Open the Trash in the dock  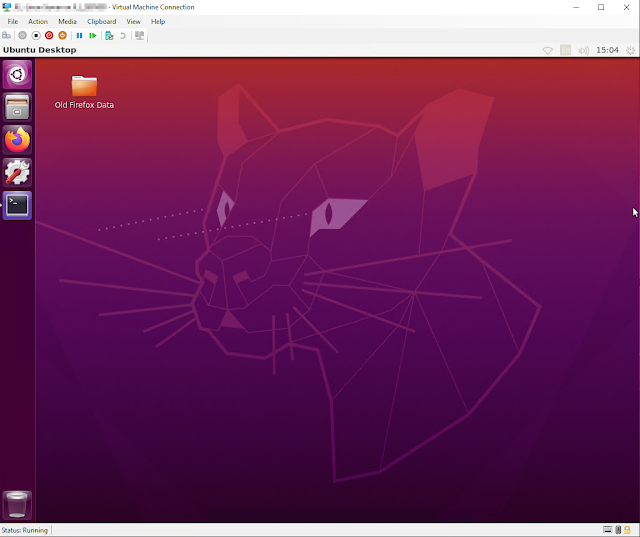point(17,505)
